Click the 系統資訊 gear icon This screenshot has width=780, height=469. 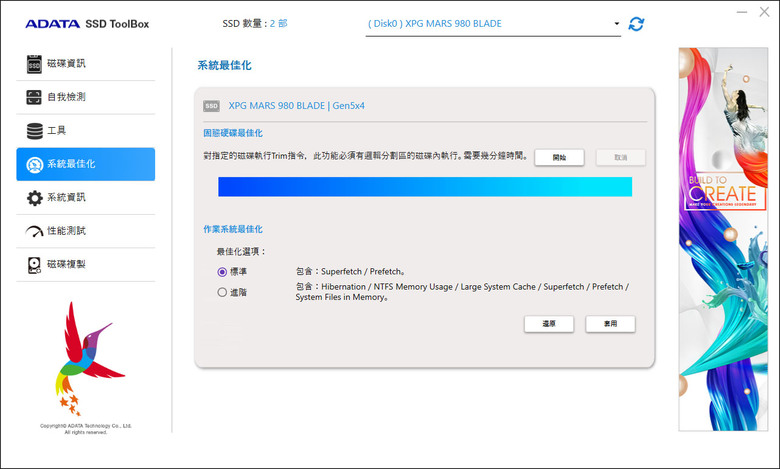34,197
